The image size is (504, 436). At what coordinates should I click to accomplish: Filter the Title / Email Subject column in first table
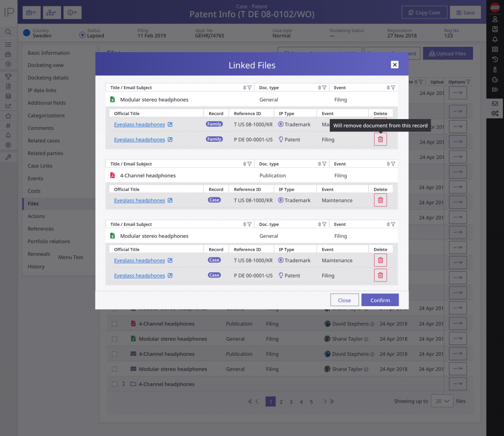tap(250, 88)
